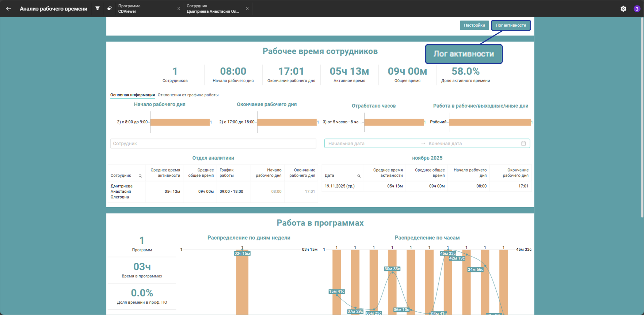Select the 19.11.2025 date row
This screenshot has height=315, width=644.
(426, 186)
